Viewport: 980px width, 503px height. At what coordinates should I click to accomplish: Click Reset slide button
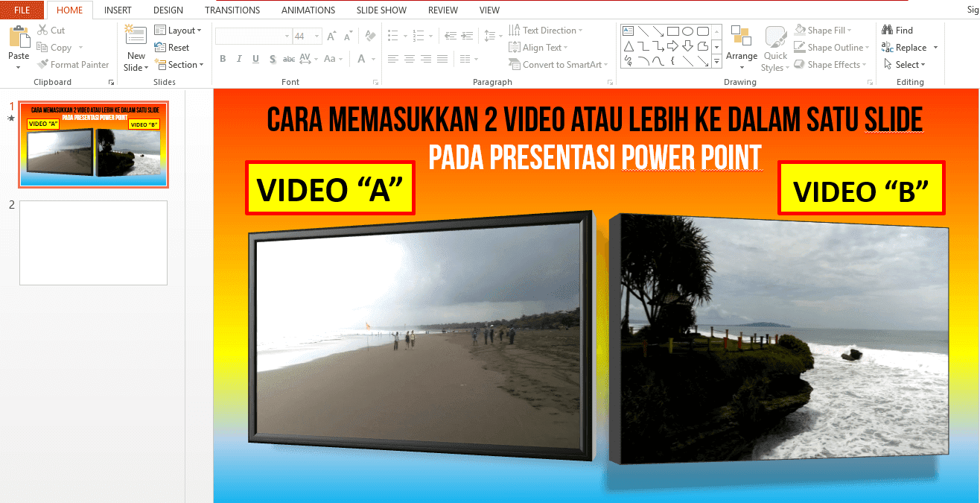click(x=172, y=48)
